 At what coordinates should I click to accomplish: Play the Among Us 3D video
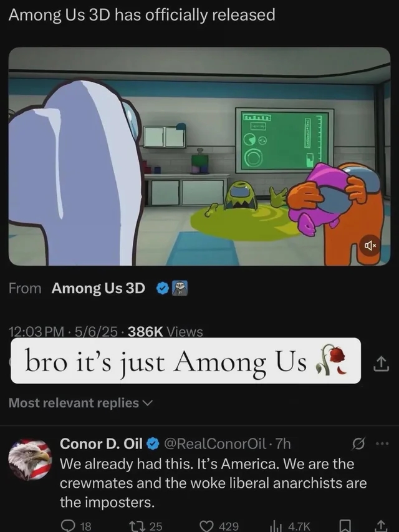(x=199, y=157)
